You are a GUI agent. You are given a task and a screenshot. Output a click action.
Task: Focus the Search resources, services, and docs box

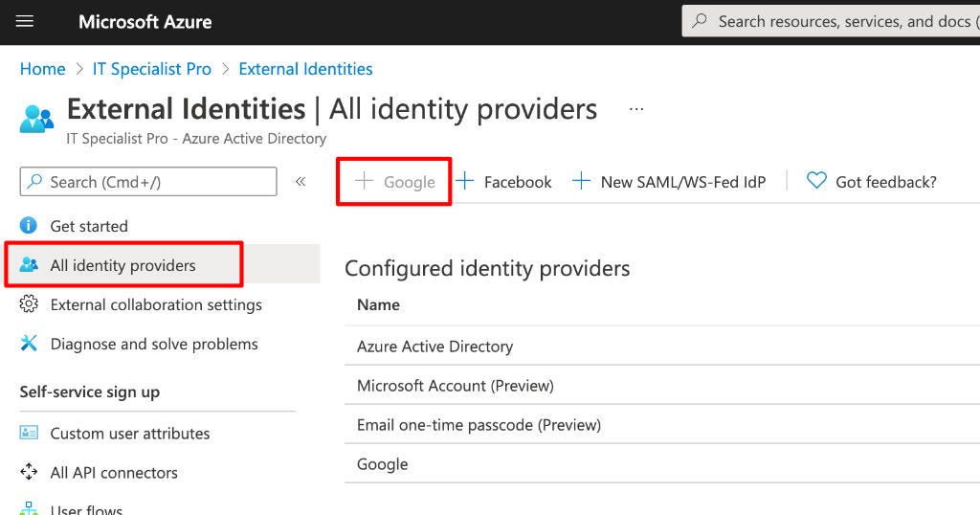(x=831, y=21)
